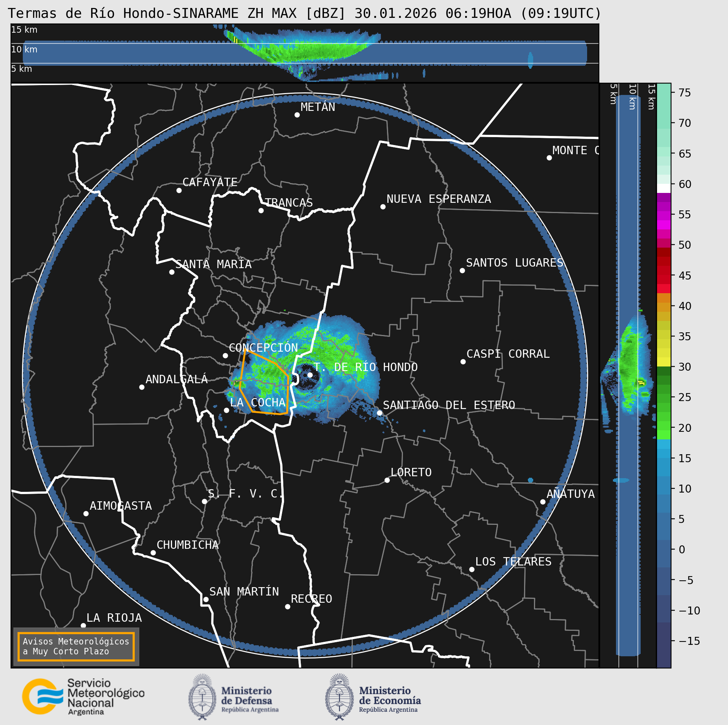Click the NUEVA ESPERANZA label
This screenshot has width=728, height=725.
click(x=439, y=199)
